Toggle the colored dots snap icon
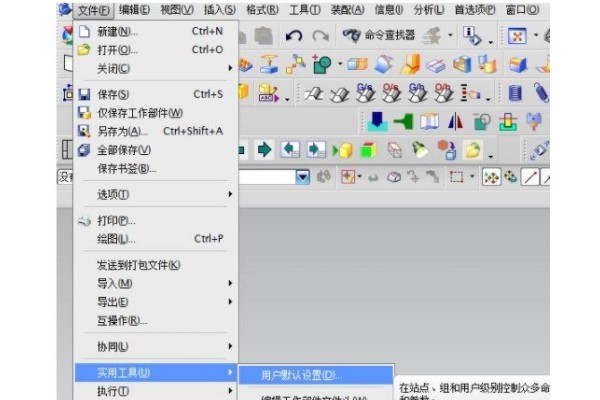 point(491,177)
